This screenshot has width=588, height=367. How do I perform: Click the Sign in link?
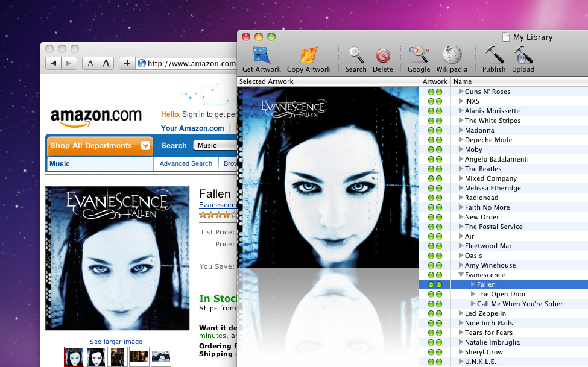coord(193,114)
